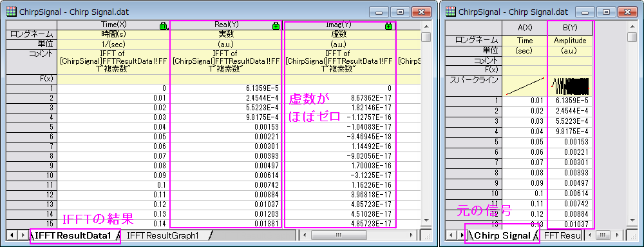This screenshot has width=644, height=247.
Task: Select row header 8 in left window
Action: coord(32,156)
